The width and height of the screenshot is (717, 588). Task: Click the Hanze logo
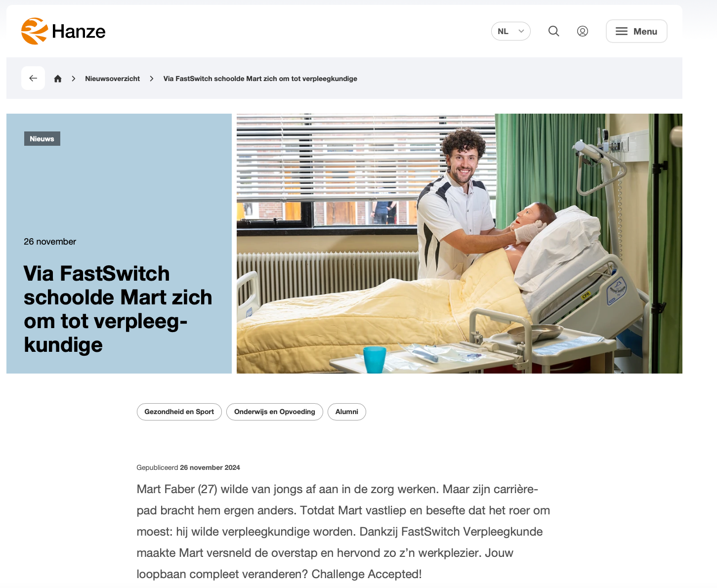click(63, 31)
